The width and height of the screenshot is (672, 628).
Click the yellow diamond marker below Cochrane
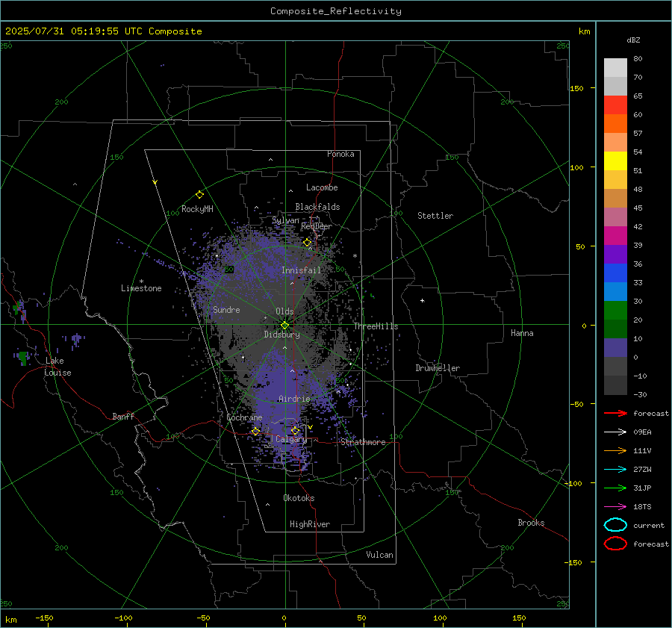256,432
